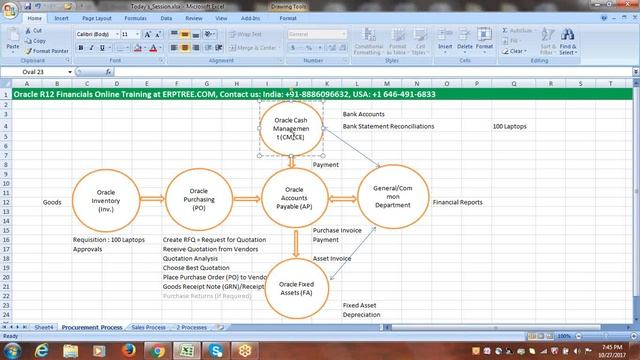Switch to Page Break Preview in status bar
This screenshot has width=640, height=360.
[x=550, y=336]
